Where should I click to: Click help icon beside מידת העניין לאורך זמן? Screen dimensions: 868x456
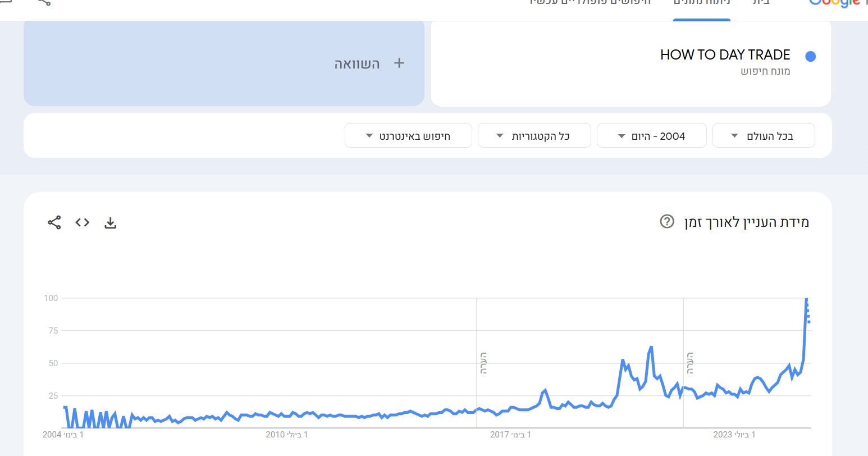666,222
